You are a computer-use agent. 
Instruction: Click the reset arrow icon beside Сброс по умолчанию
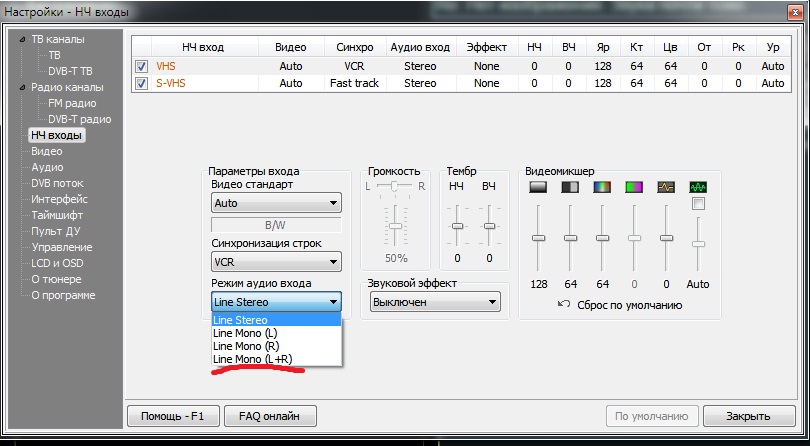(x=564, y=304)
